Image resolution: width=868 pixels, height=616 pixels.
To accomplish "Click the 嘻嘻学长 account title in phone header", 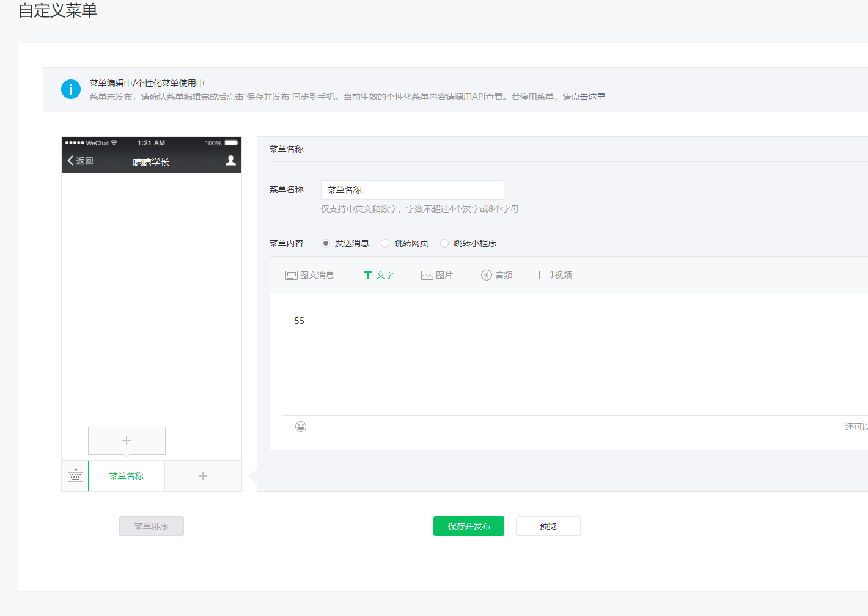I will [x=151, y=162].
